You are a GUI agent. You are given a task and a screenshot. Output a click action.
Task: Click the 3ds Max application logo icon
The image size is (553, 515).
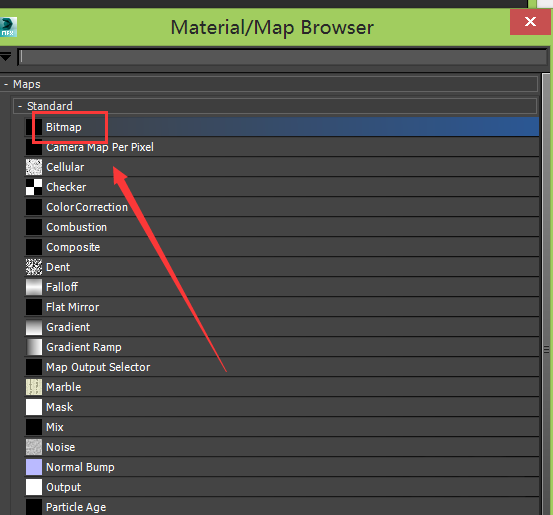pyautogui.click(x=8, y=27)
